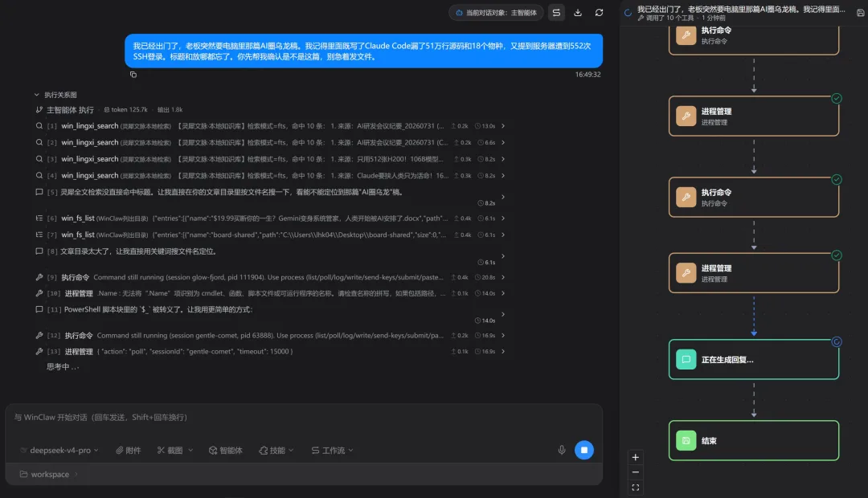Click step [5] text 灵犀全文检索没直接命中标题
The height and width of the screenshot is (498, 868).
tap(231, 192)
